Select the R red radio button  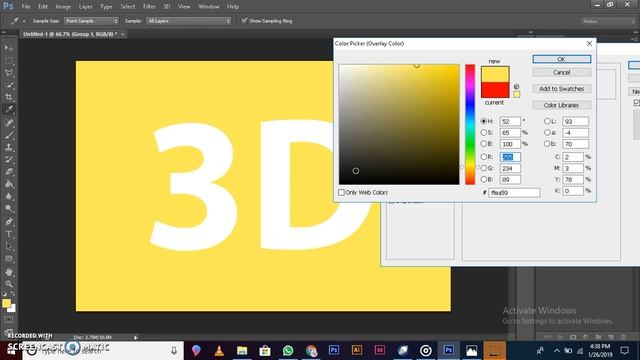(x=484, y=157)
